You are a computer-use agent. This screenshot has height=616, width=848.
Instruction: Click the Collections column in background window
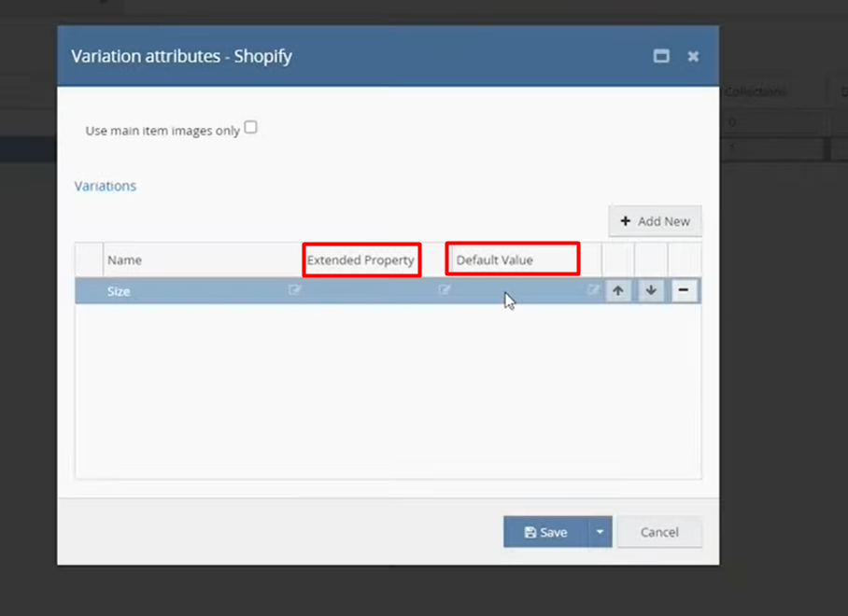(x=755, y=92)
